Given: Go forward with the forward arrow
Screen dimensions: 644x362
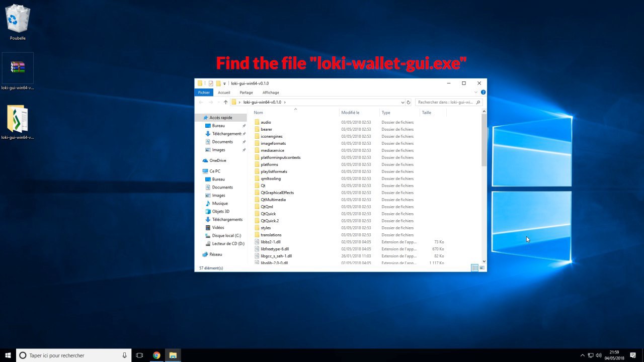Looking at the screenshot, I should pos(211,102).
